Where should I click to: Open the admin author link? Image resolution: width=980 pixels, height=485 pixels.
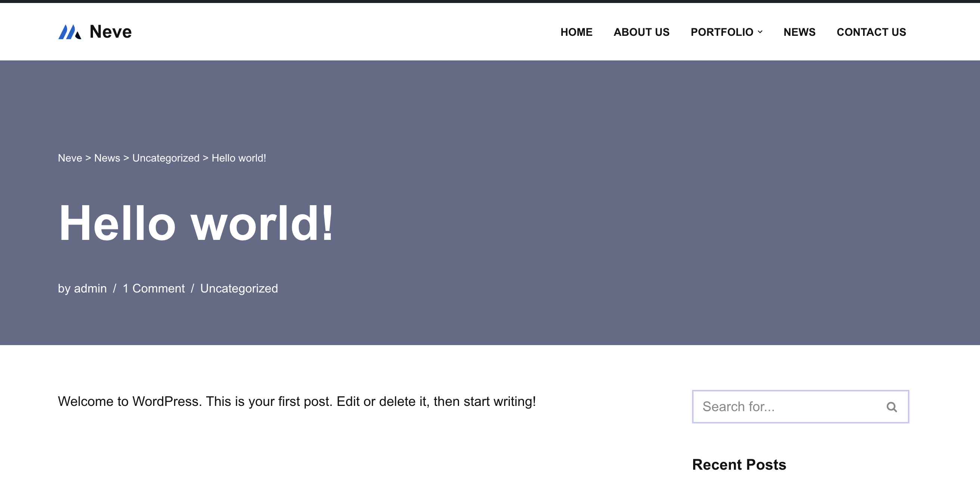[x=90, y=288]
